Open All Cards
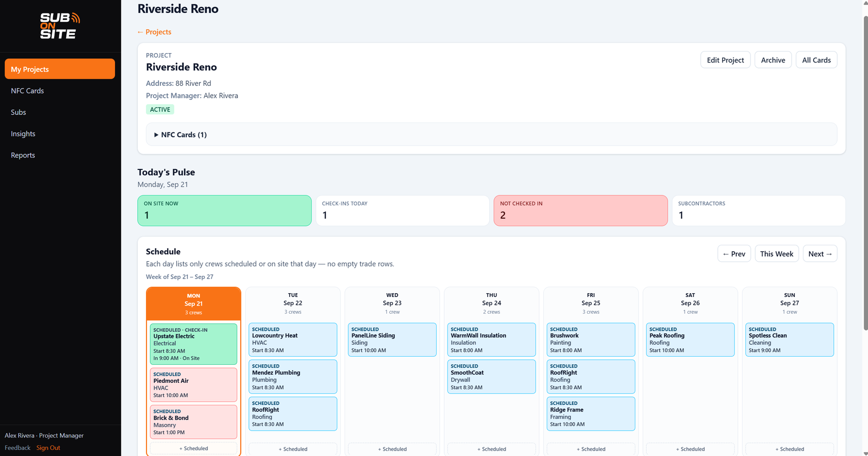Screen dimensions: 868x456 tap(816, 60)
